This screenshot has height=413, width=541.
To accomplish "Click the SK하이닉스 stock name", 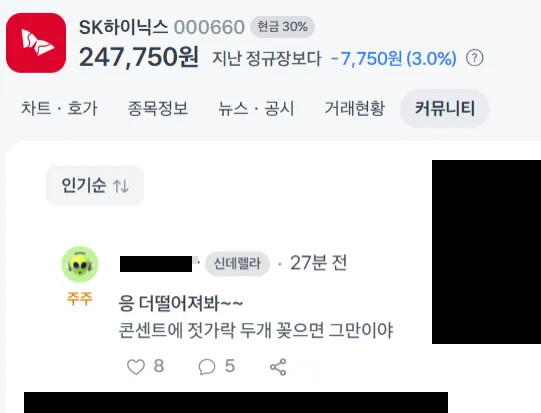I will click(123, 27).
